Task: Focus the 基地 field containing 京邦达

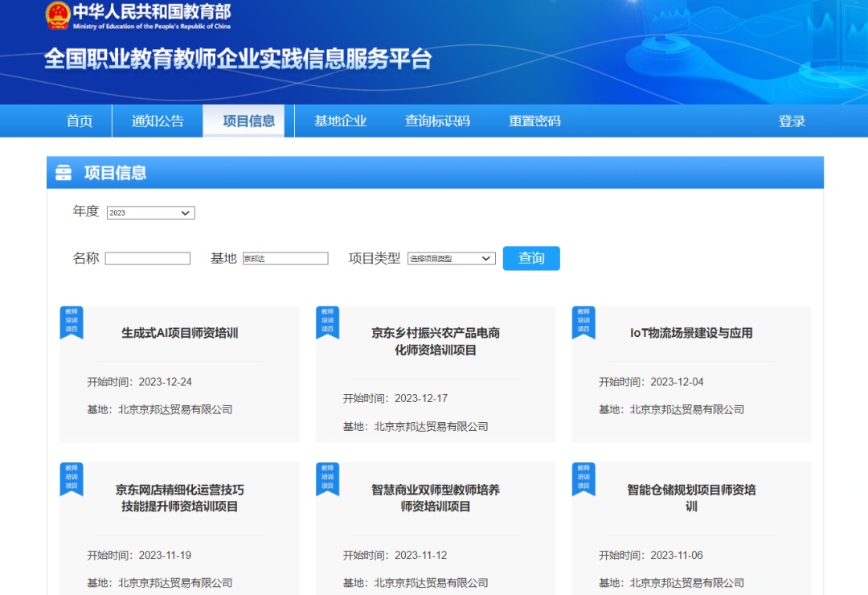Action: point(285,259)
